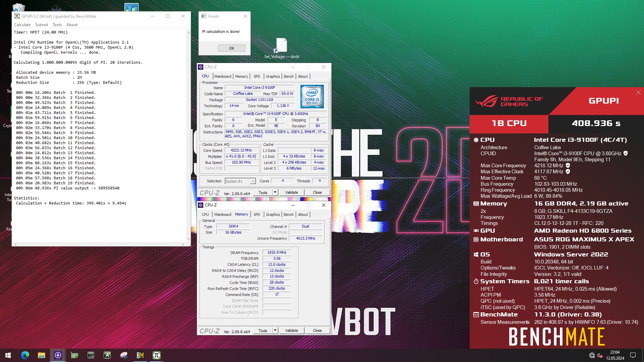The width and height of the screenshot is (644, 362).
Task: Click GPUPI vertical scrollbar down arrow
Action: [188, 239]
